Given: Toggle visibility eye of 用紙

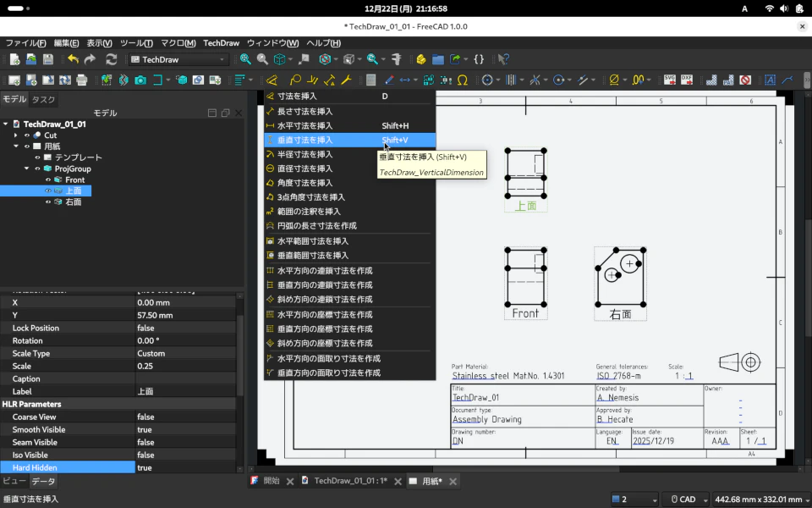Looking at the screenshot, I should [27, 146].
